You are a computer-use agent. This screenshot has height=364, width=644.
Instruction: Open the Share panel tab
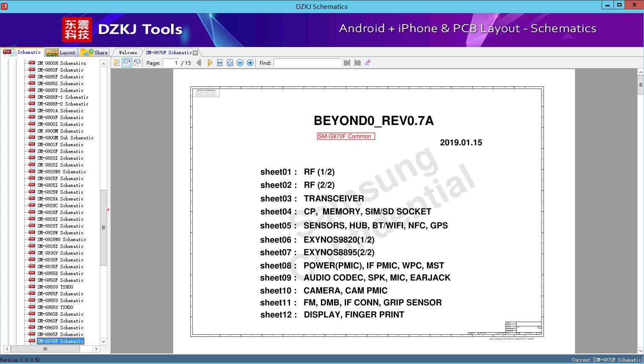(x=94, y=53)
